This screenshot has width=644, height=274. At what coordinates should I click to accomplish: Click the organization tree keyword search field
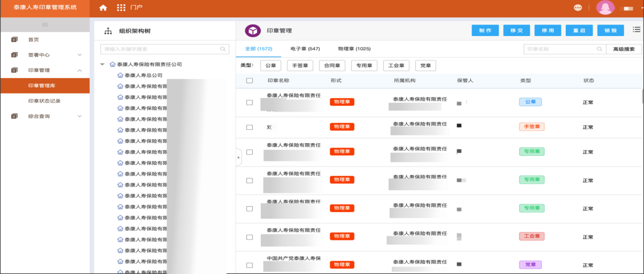tap(164, 49)
